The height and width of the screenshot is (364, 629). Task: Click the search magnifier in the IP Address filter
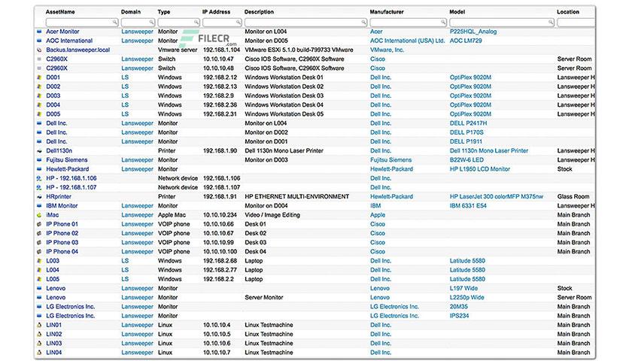(239, 23)
